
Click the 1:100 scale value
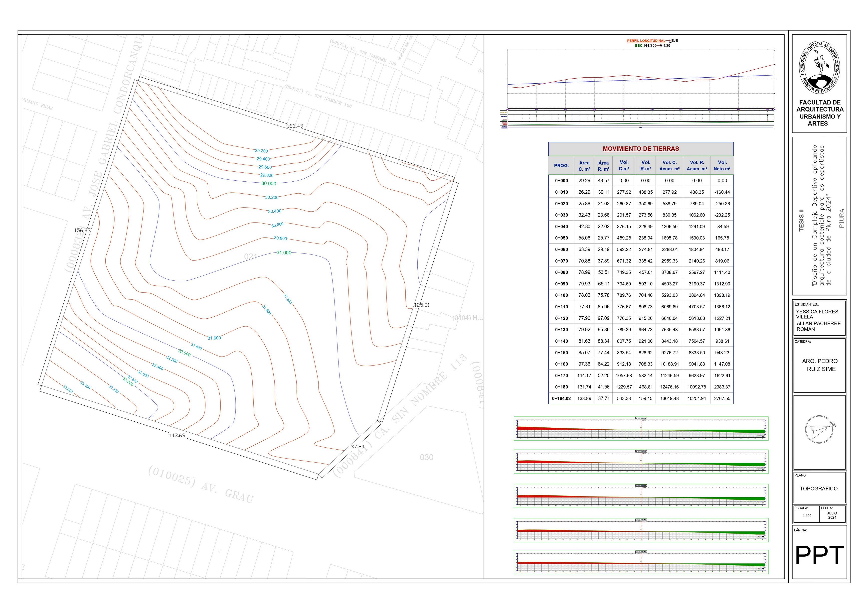(x=807, y=515)
